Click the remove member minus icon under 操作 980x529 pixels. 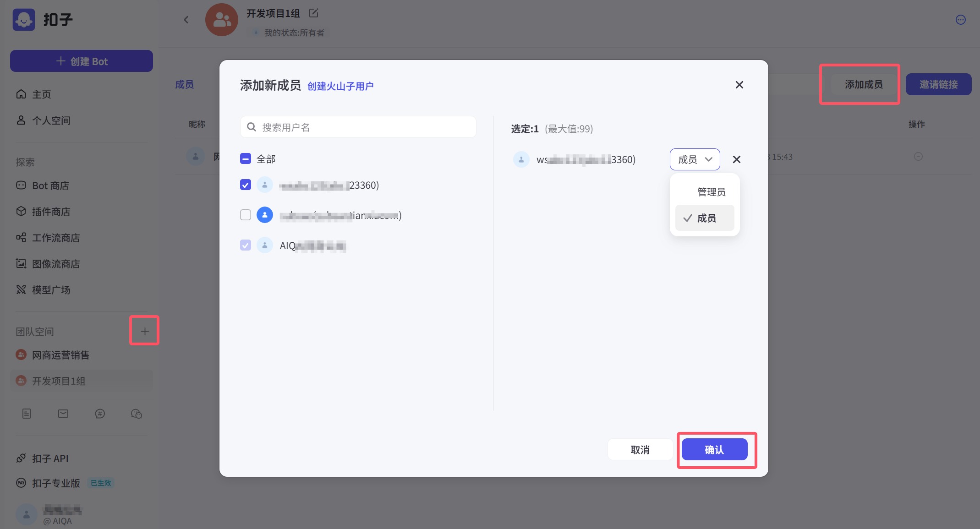click(x=918, y=157)
